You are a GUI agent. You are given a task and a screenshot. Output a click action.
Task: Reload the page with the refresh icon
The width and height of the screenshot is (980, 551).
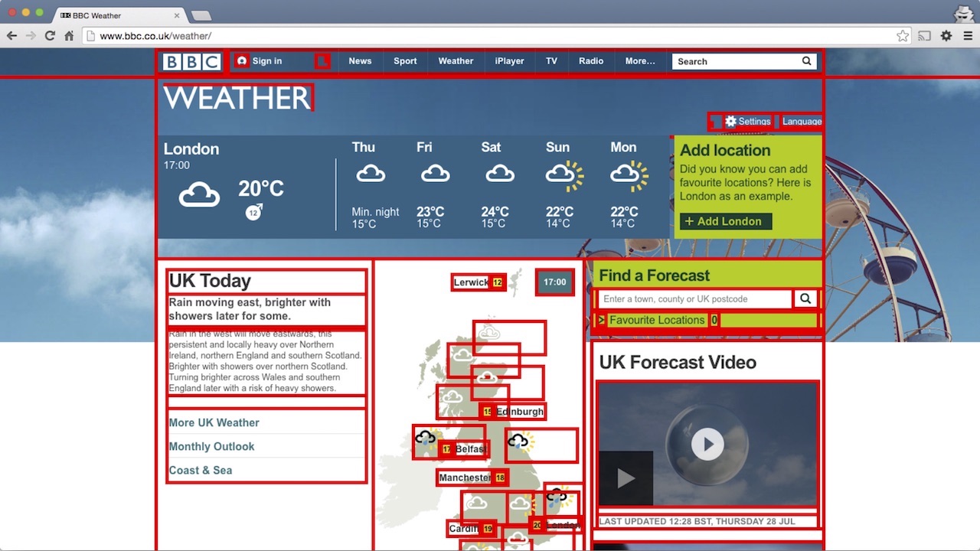click(50, 36)
